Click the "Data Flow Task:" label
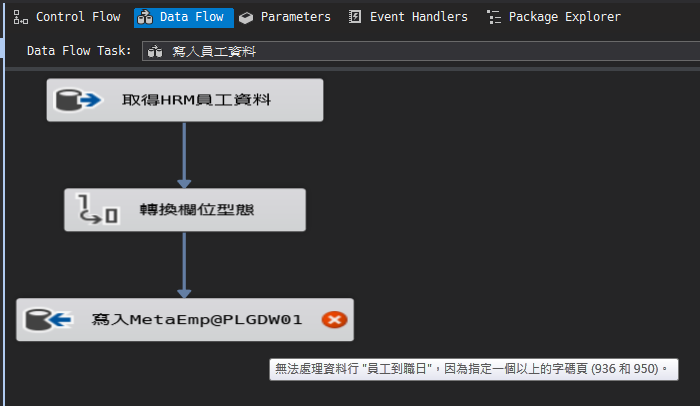700x406 pixels. tap(79, 51)
